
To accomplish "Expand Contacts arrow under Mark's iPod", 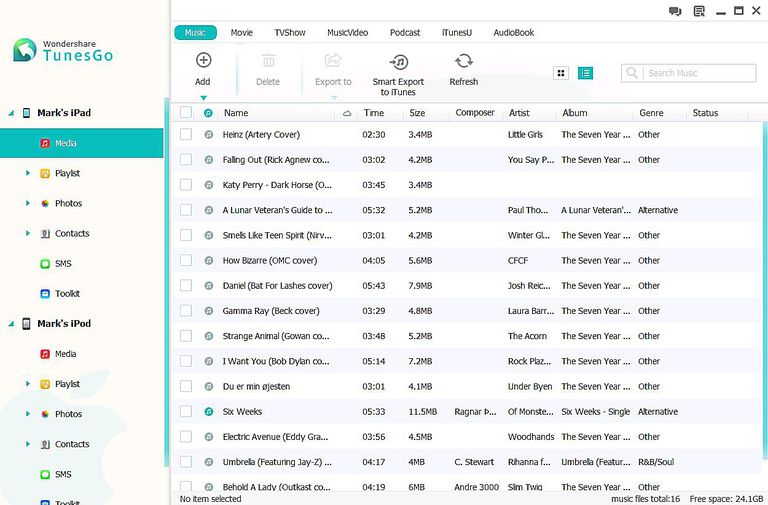I will (28, 444).
